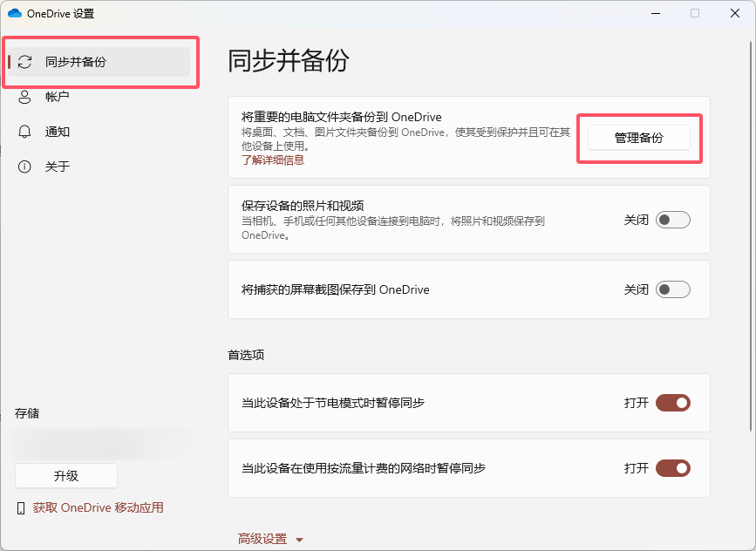Viewport: 756px width, 551px height.
Task: Click the sync arrows icon in sidebar
Action: click(x=24, y=62)
